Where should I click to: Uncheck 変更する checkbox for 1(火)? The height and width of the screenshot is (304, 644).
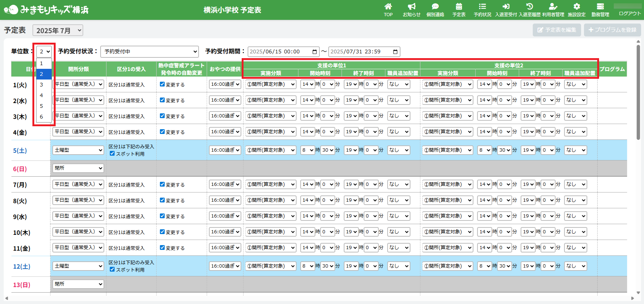click(162, 84)
